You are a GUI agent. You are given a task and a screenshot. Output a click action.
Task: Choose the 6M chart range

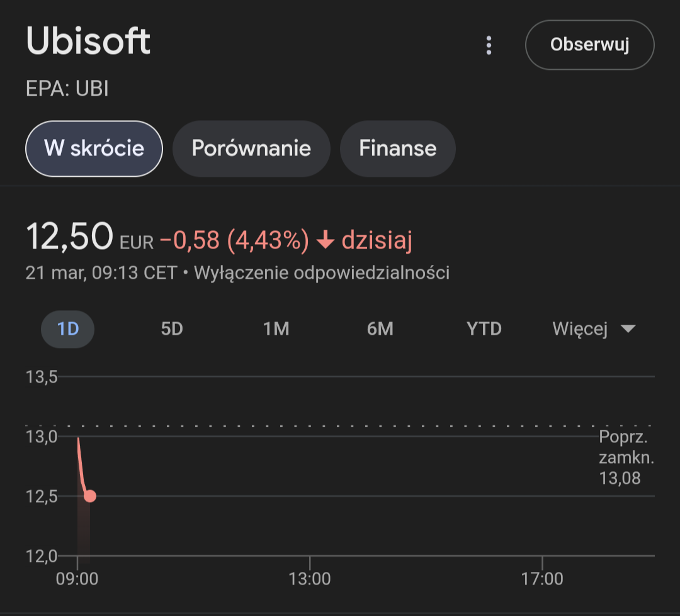click(380, 329)
